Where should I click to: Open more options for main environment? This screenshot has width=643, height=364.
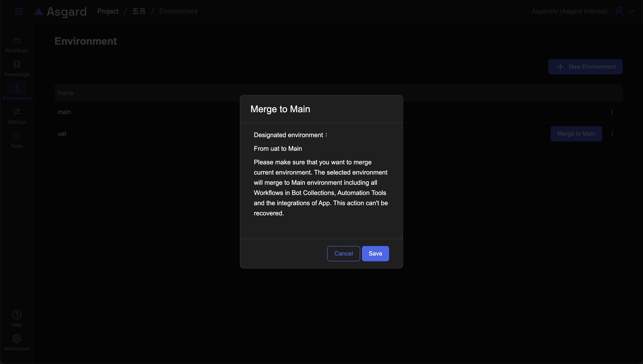[x=612, y=112]
